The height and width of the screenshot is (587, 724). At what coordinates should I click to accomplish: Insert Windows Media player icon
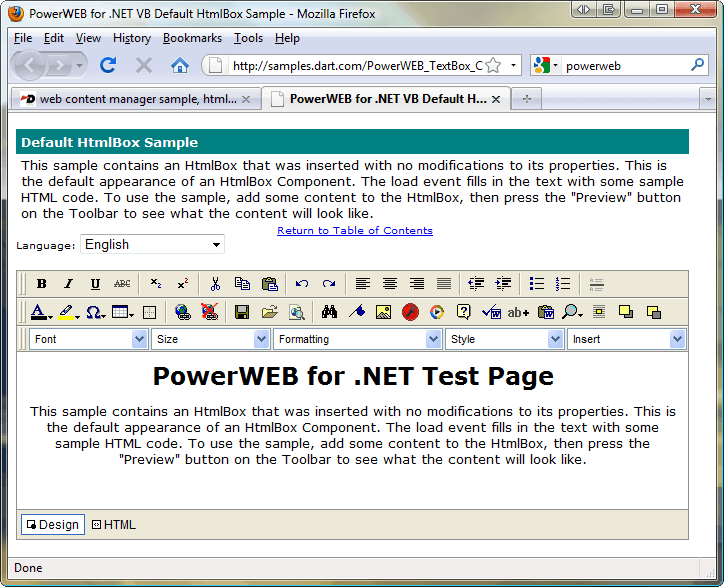tap(437, 312)
